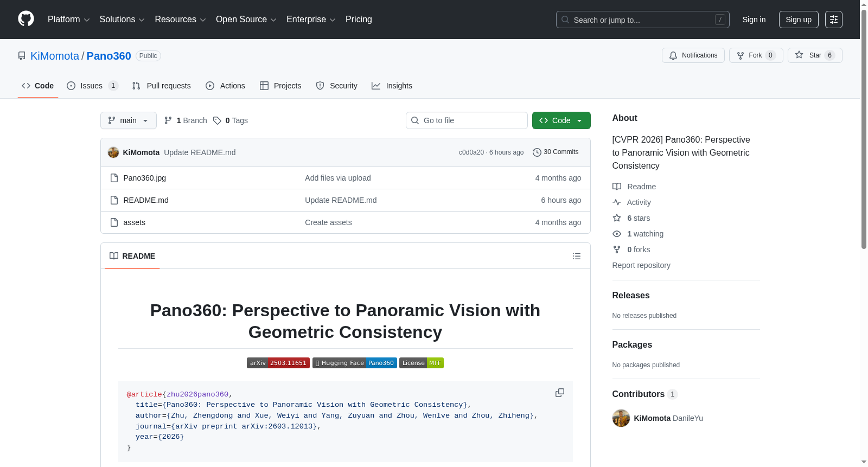Viewport: 868px width, 467px height.
Task: Click the fork icon beside 0 forks
Action: click(x=617, y=250)
